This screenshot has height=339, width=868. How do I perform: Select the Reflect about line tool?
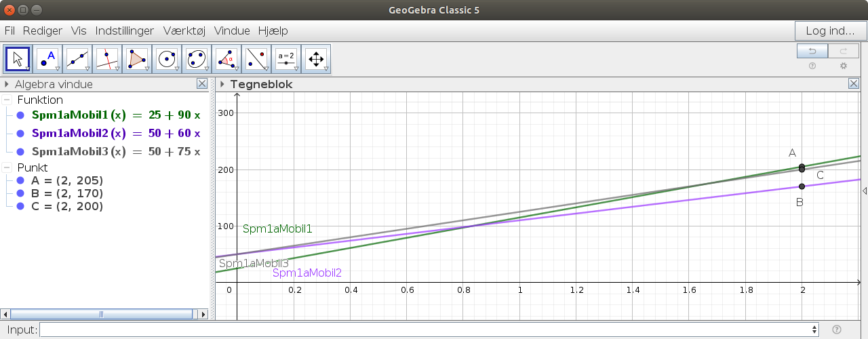[256, 60]
